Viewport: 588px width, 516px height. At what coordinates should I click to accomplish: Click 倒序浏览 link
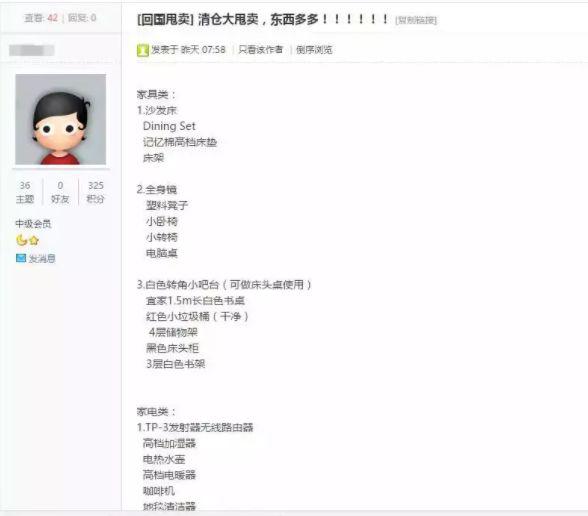tap(314, 50)
